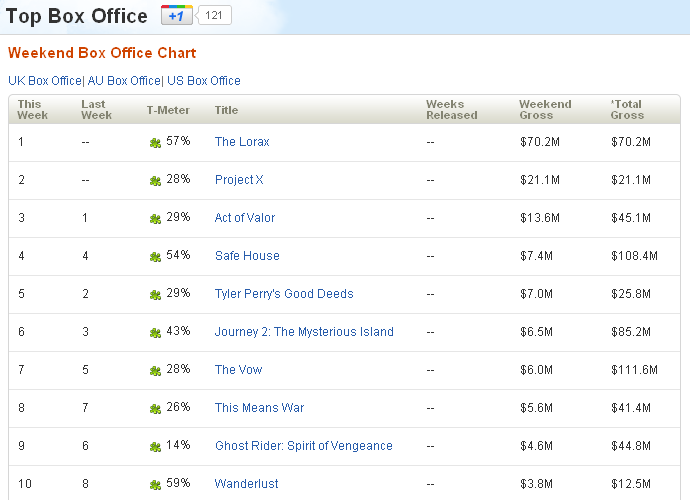Click the $13.6M weekend gross value
The width and height of the screenshot is (690, 500).
540,218
